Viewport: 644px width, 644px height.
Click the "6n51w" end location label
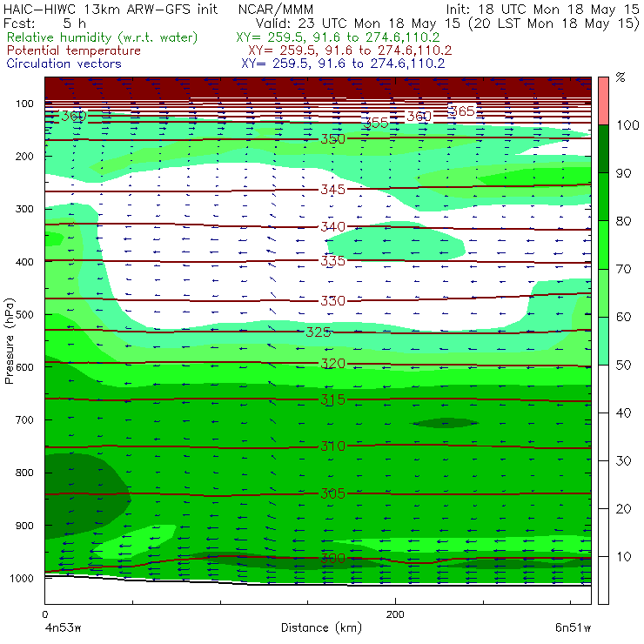tap(573, 627)
